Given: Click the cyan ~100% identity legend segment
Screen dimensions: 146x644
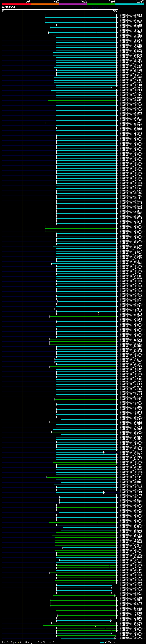Looking at the screenshot, I should (x=130, y=4).
